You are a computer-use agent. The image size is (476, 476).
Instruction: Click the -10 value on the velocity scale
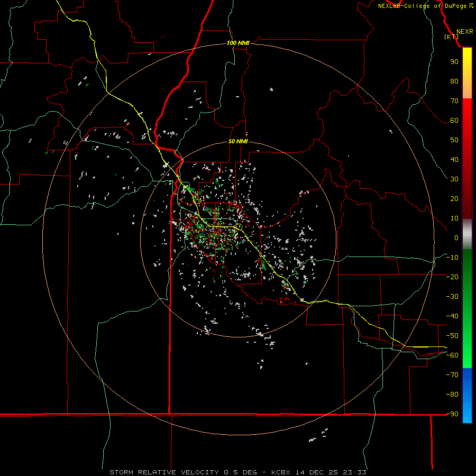(452, 258)
